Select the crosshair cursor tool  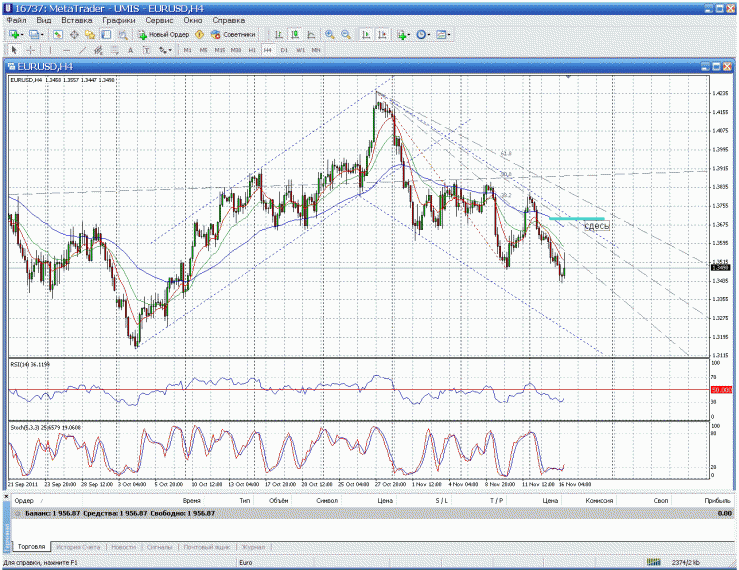pyautogui.click(x=31, y=49)
